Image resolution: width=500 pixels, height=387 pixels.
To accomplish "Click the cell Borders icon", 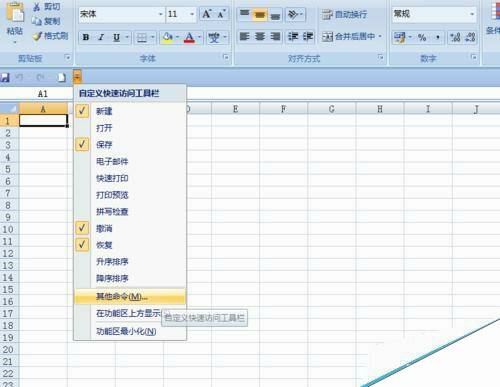I will point(142,38).
